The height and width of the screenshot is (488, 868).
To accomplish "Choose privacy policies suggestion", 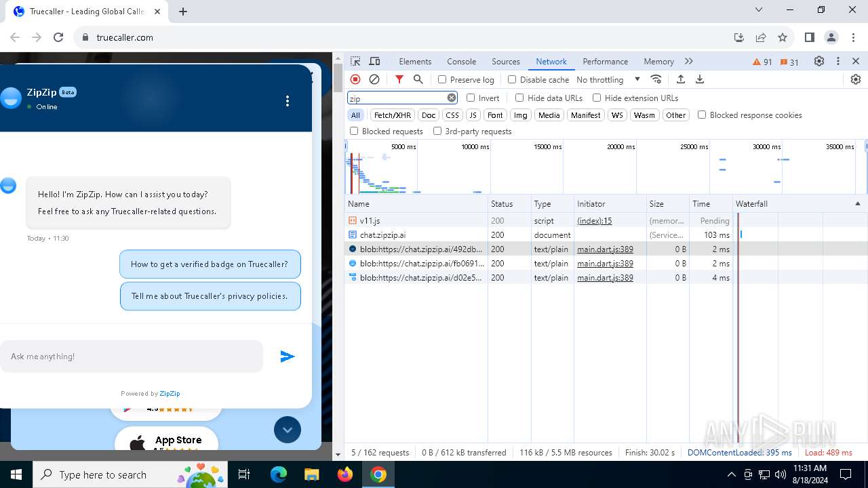I will tap(210, 296).
